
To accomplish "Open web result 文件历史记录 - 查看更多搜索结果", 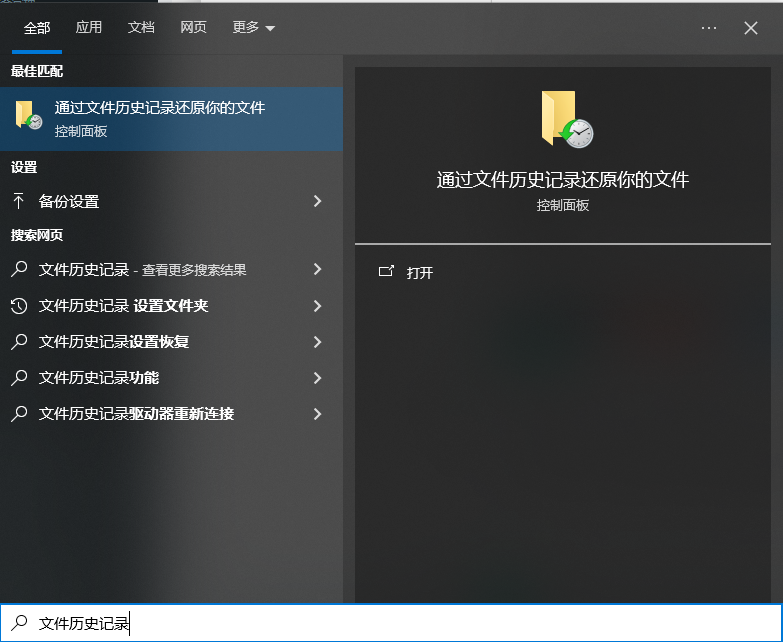I will coord(171,270).
